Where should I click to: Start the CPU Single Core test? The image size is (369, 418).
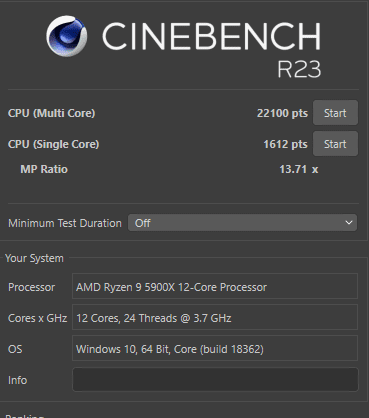click(335, 144)
